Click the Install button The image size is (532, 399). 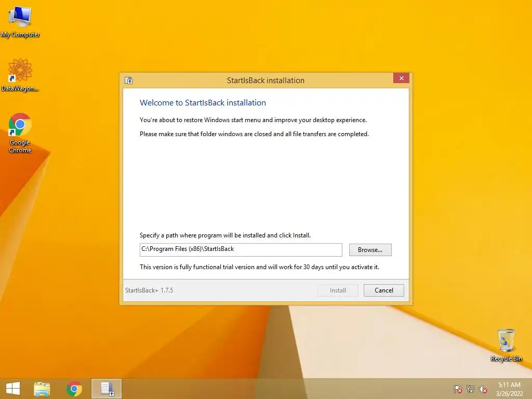click(x=338, y=290)
